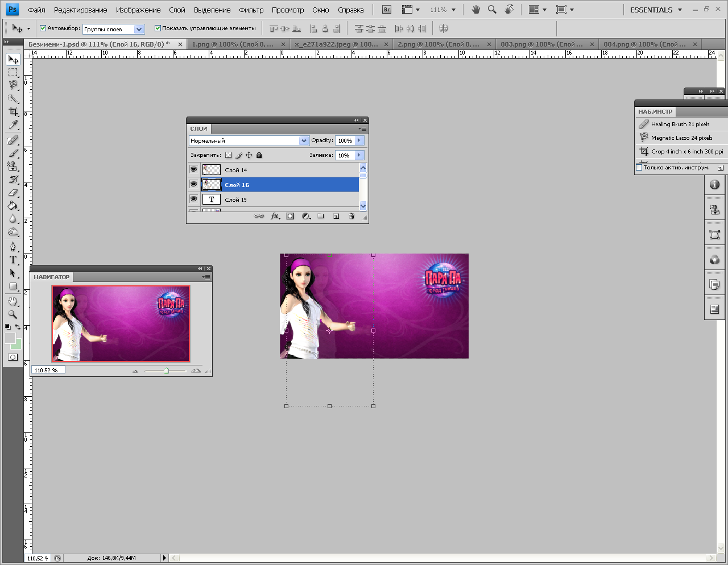The height and width of the screenshot is (565, 728).
Task: Open the Нормальный blend mode dropdown
Action: [x=249, y=140]
